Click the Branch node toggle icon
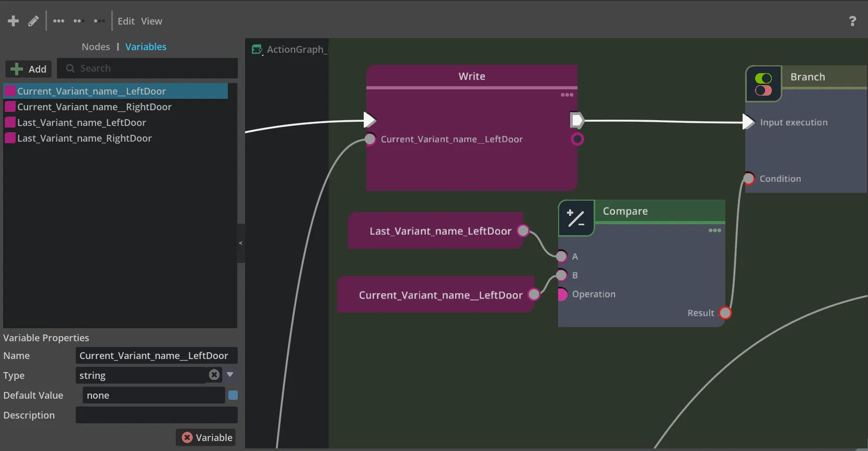Viewport: 868px width, 451px height. click(x=763, y=84)
